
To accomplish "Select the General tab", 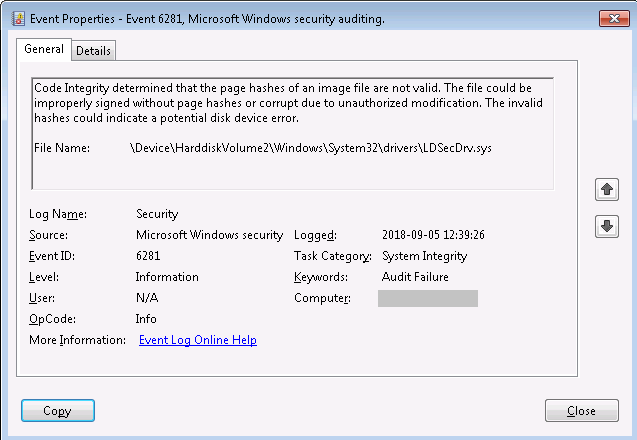I will click(x=44, y=49).
